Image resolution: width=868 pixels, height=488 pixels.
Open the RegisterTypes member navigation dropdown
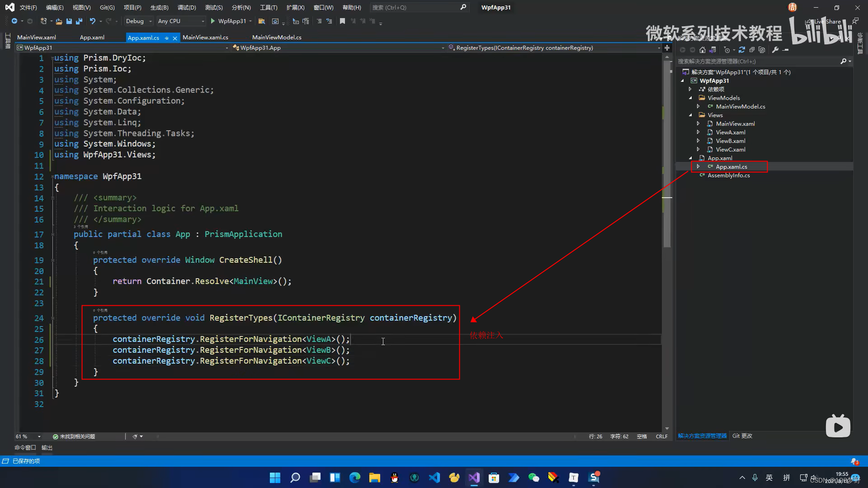555,47
